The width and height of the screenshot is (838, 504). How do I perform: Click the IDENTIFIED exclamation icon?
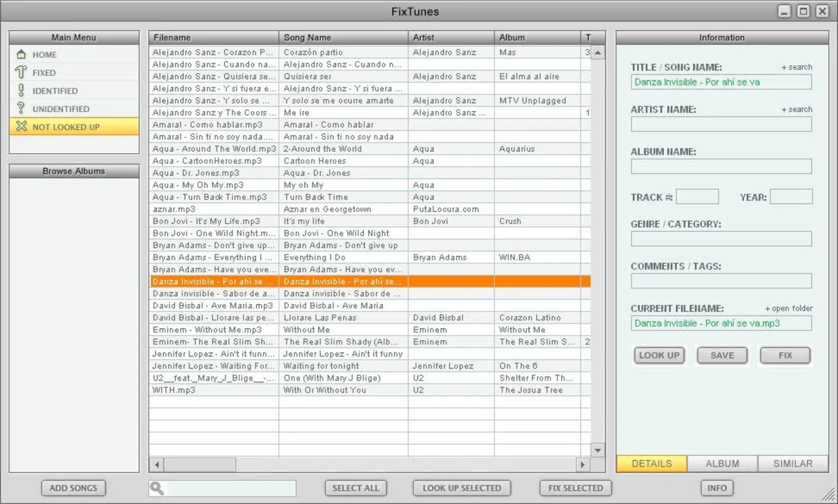(x=21, y=91)
